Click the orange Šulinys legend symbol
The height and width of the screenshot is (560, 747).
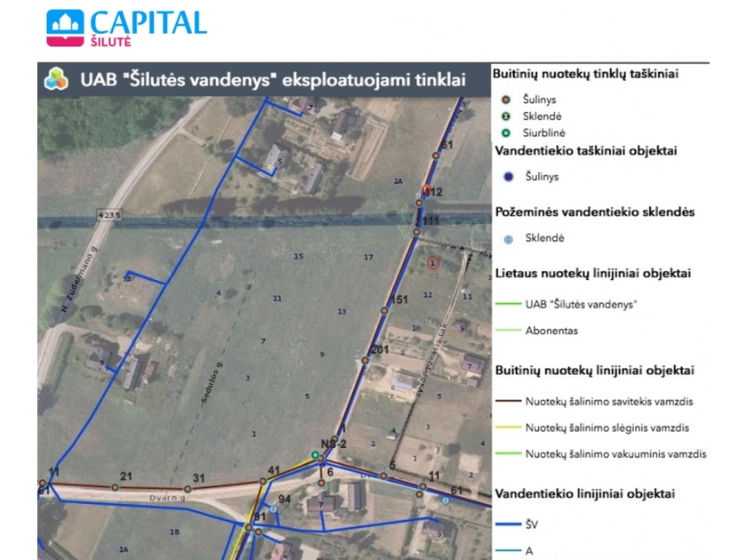pos(506,100)
